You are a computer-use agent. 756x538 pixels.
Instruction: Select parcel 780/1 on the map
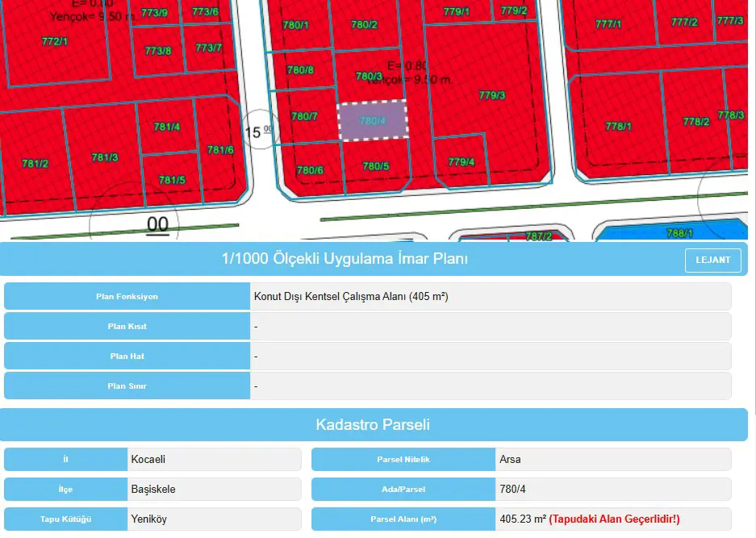tap(295, 24)
